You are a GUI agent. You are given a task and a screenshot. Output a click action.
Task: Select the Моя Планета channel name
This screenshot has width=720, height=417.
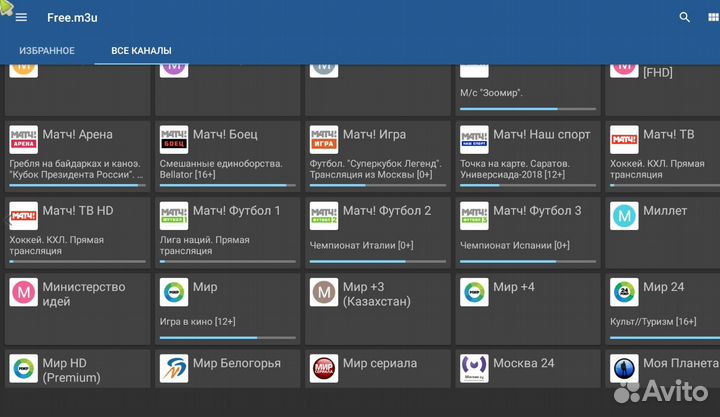point(681,363)
